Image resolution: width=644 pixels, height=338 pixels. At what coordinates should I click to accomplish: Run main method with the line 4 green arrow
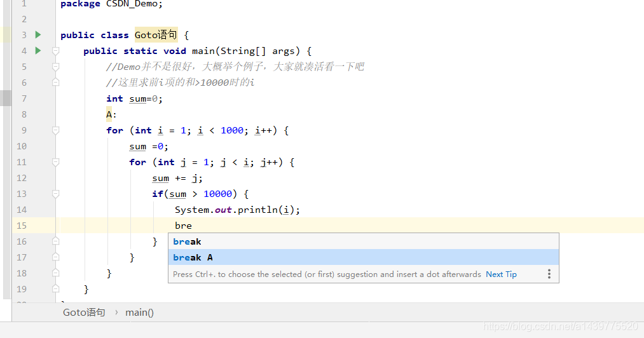[38, 51]
